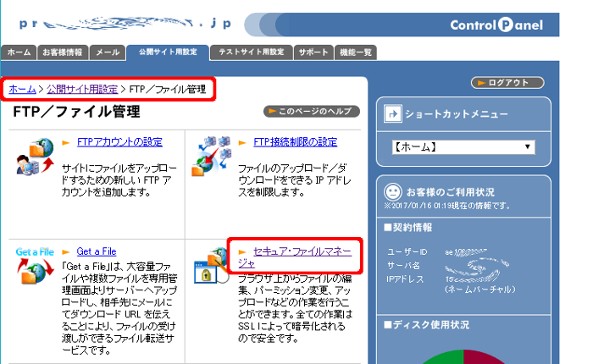The height and width of the screenshot is (364, 593).
Task: Click the ■契約情報 section heading
Action: (x=408, y=228)
